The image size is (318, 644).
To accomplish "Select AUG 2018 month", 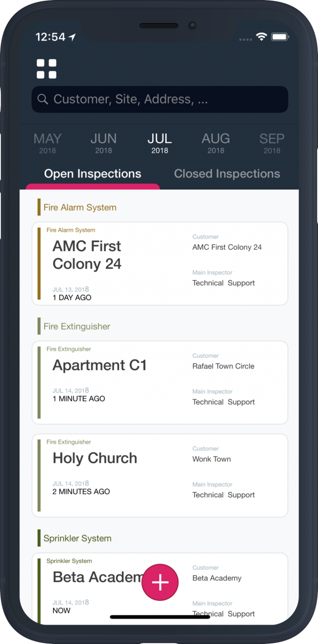I will point(216,143).
